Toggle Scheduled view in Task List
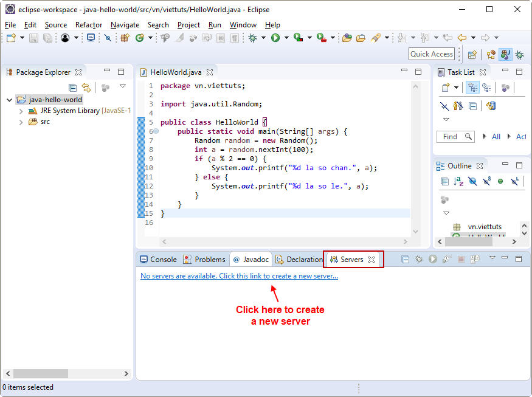532x397 pixels. (x=487, y=88)
